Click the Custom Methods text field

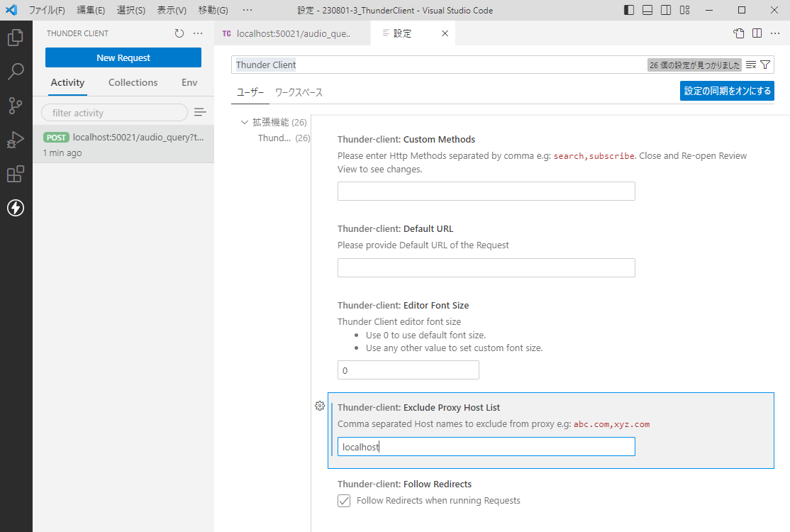coord(486,192)
